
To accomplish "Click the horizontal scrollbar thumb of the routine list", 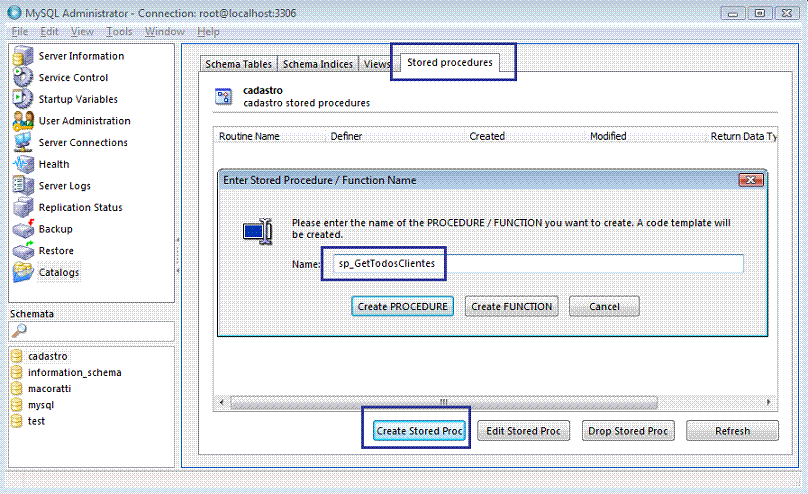I will tap(444, 402).
